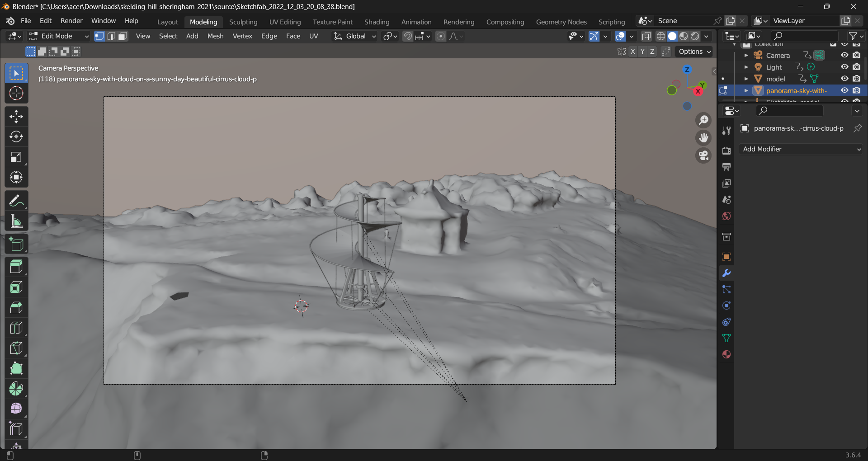Open the shading options dropdown arrow

pyautogui.click(x=707, y=36)
